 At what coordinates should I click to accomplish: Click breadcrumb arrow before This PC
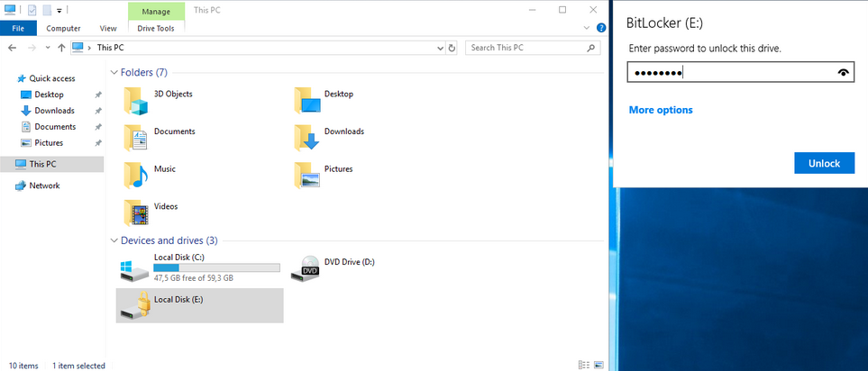(x=89, y=48)
